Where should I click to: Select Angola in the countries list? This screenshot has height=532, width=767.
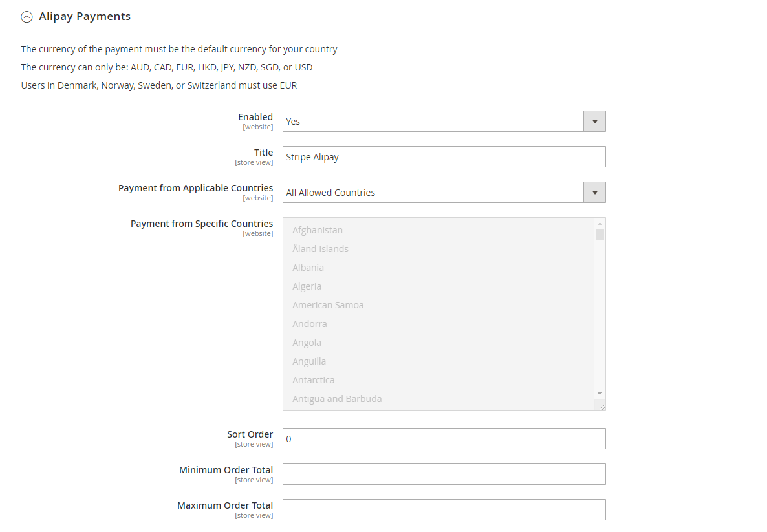point(307,343)
